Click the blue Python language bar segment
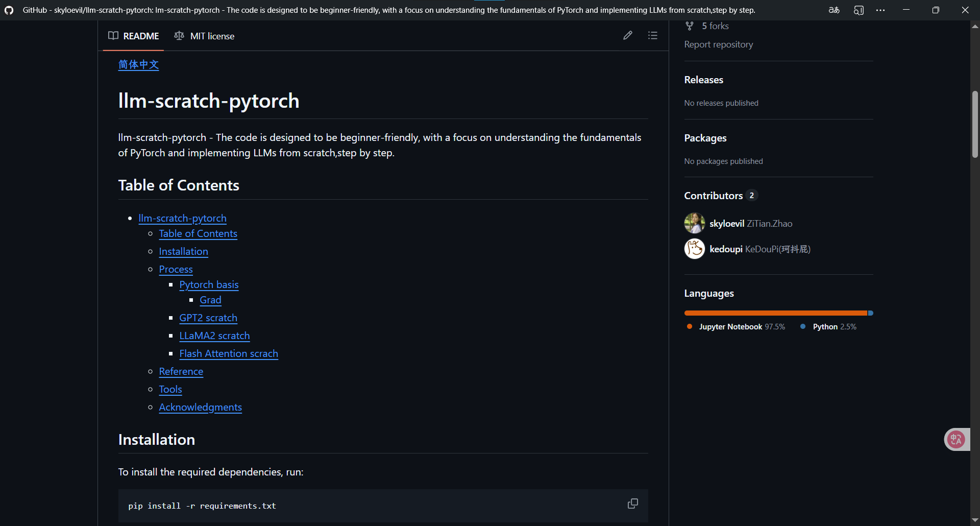The image size is (980, 526). pyautogui.click(x=871, y=313)
